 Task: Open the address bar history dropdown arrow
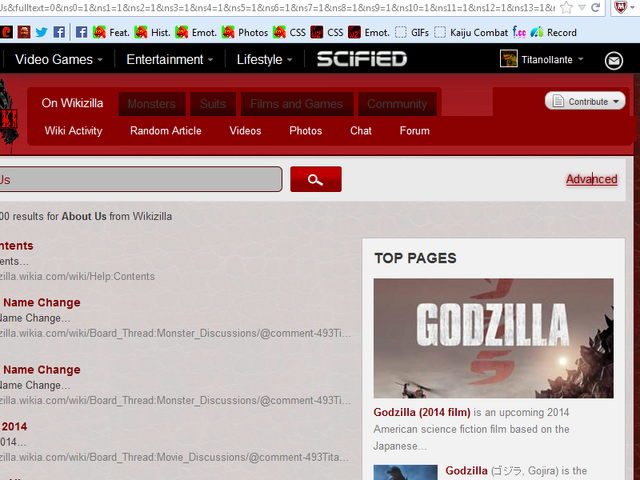[582, 8]
